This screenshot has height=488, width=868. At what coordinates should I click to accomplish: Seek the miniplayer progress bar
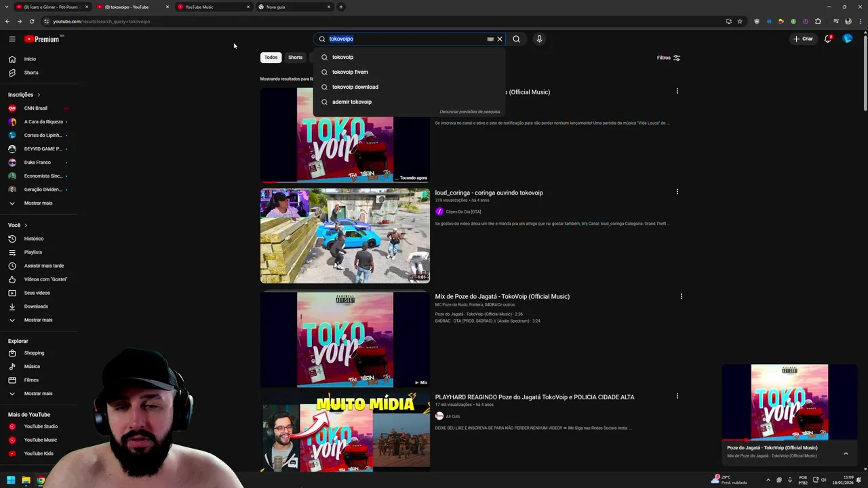789,441
